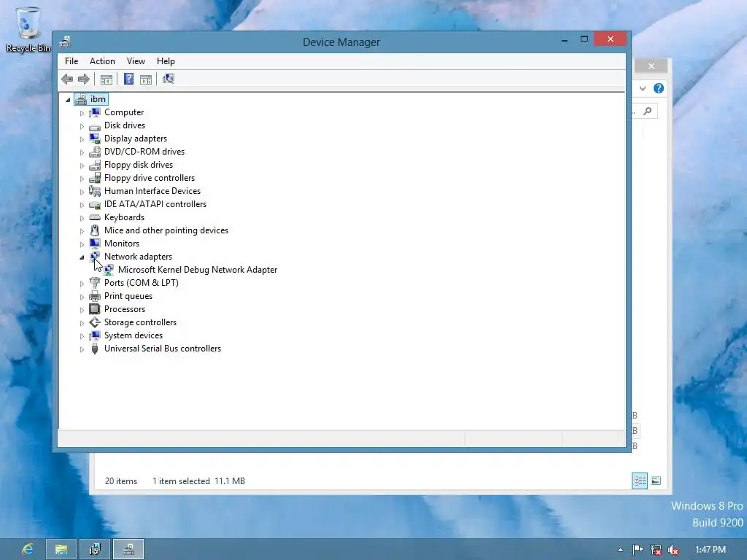Expand Mice and other pointing devices arrow
747x560 pixels.
(x=82, y=231)
